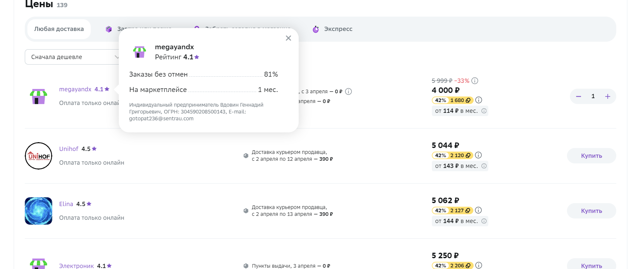Click info icon beside 2 127 cashback badge
The width and height of the screenshot is (644, 269).
click(x=479, y=210)
